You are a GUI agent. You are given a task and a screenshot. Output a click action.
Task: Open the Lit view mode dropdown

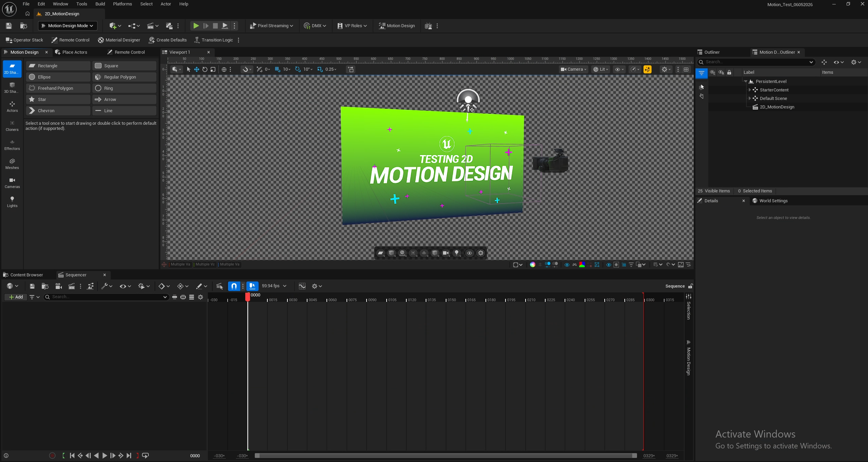(601, 69)
